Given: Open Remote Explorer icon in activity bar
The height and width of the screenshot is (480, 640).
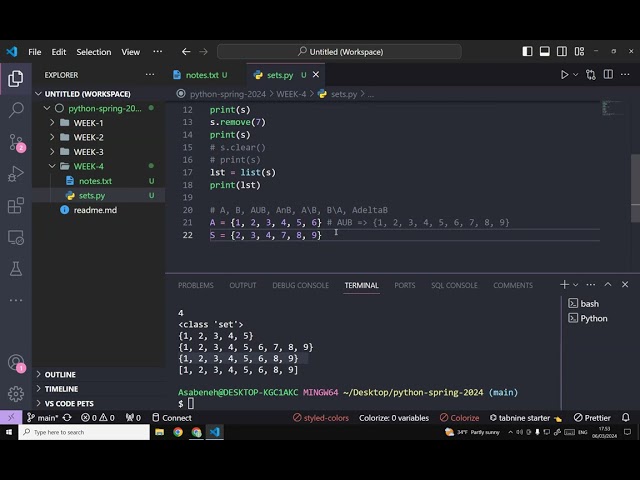Looking at the screenshot, I should pyautogui.click(x=16, y=237).
